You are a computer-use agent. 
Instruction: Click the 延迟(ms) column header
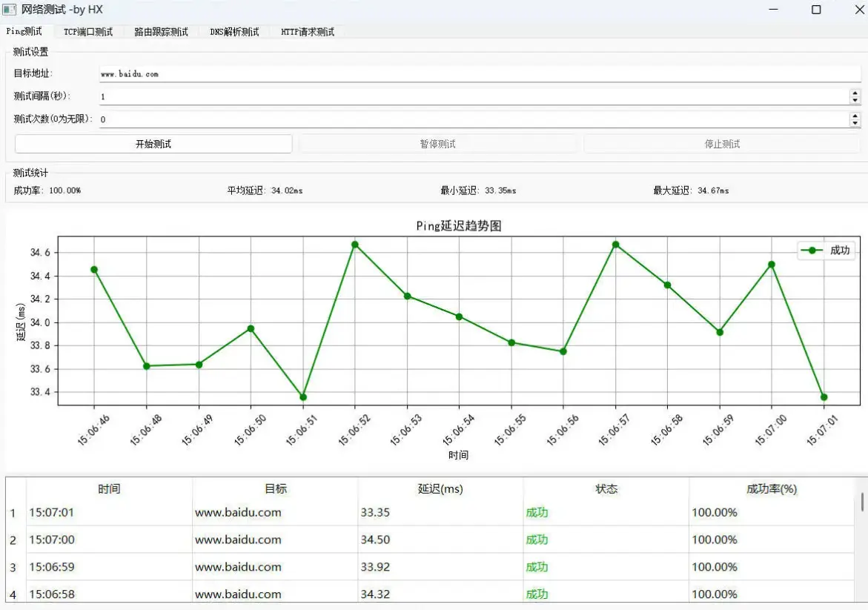click(x=440, y=489)
